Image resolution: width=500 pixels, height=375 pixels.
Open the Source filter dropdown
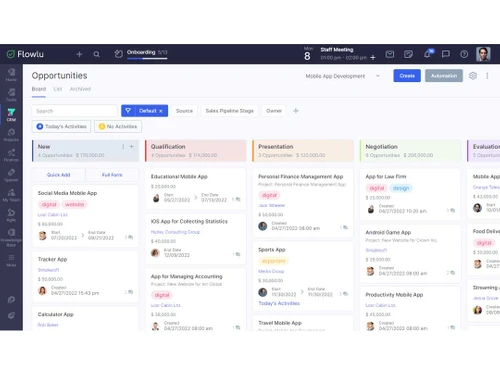click(x=184, y=111)
